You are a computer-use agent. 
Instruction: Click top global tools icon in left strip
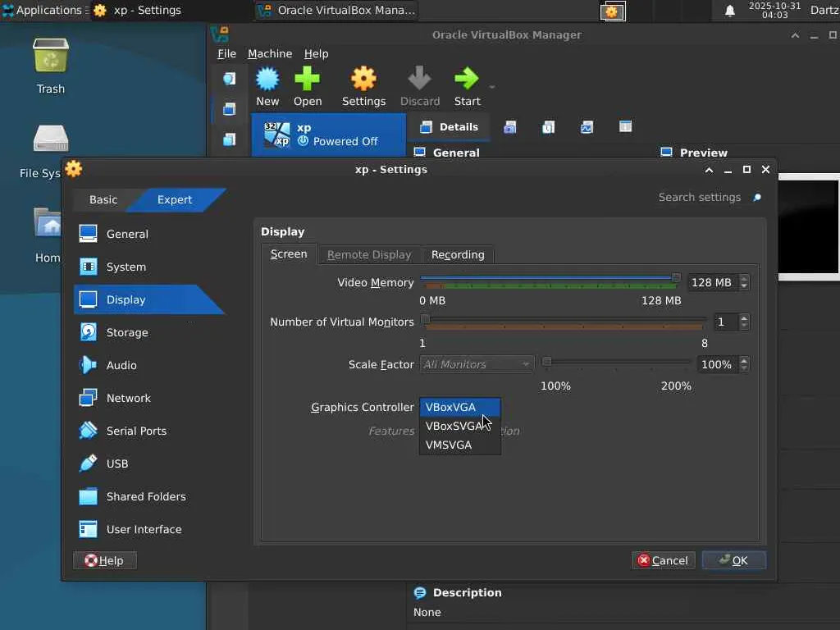230,79
